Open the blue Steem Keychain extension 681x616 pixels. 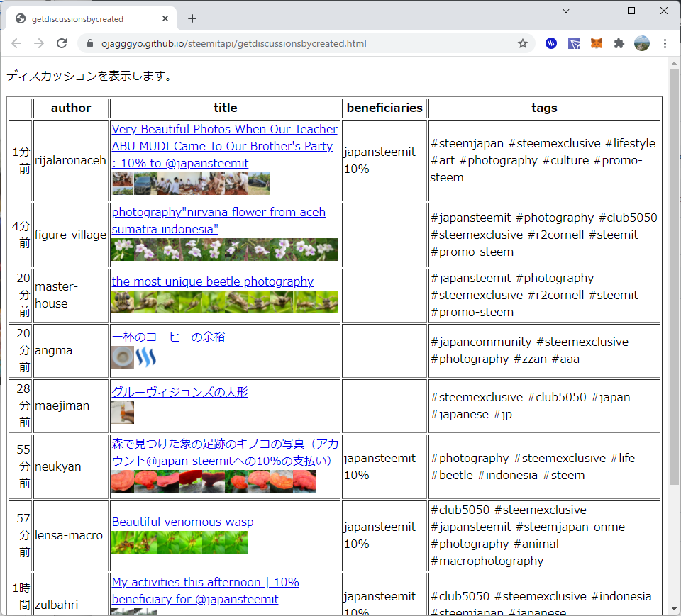coord(551,43)
